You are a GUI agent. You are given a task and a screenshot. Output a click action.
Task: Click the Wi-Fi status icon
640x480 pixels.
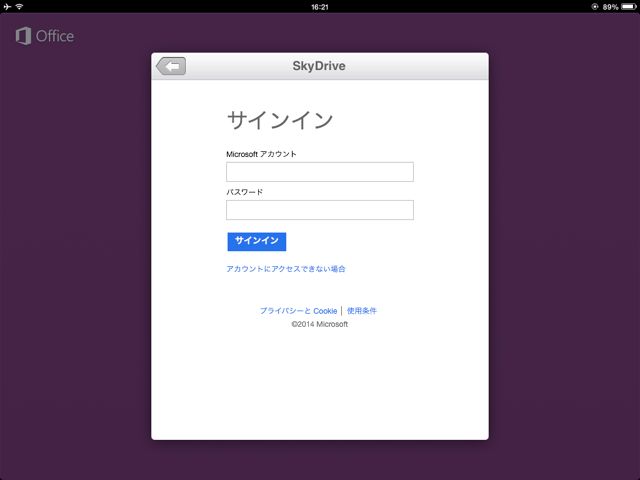click(19, 7)
